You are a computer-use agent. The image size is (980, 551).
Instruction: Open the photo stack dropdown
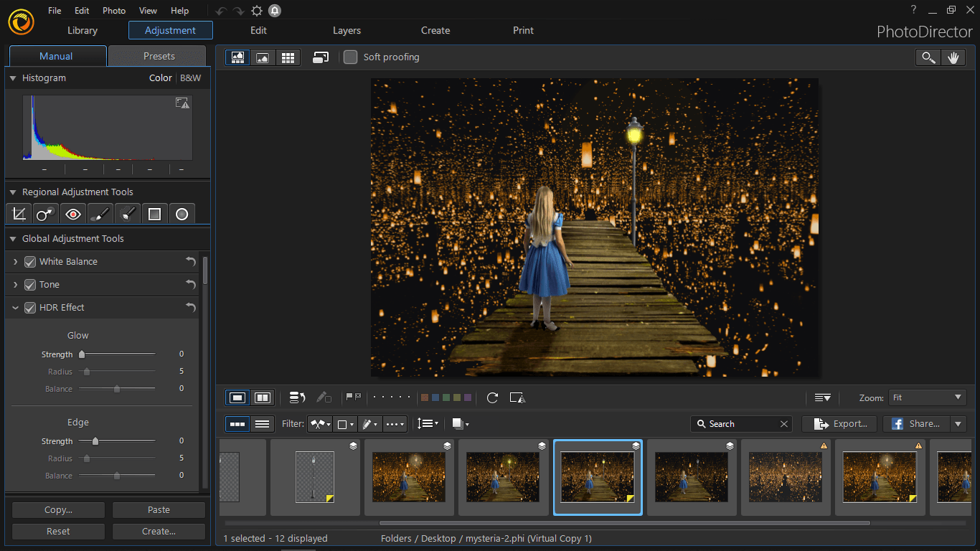(x=460, y=424)
